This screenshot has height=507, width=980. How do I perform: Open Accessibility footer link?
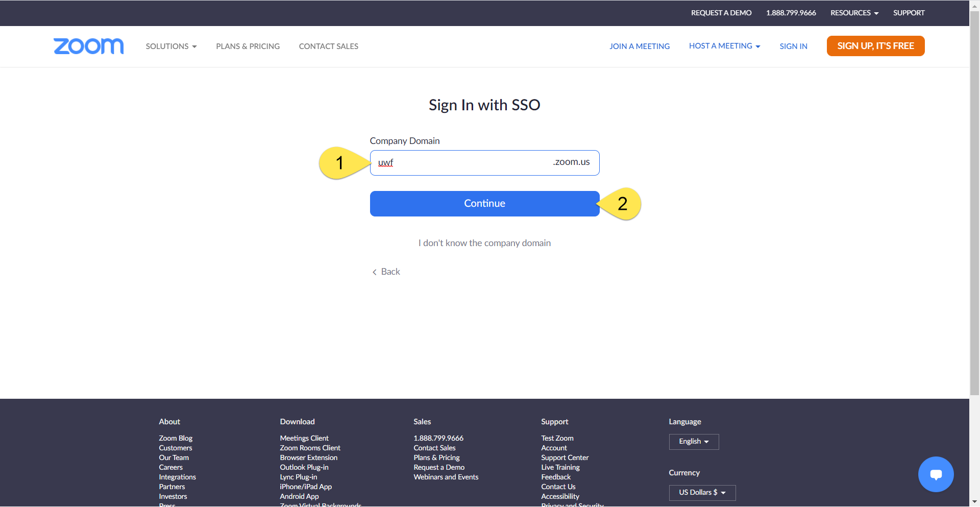coord(560,496)
